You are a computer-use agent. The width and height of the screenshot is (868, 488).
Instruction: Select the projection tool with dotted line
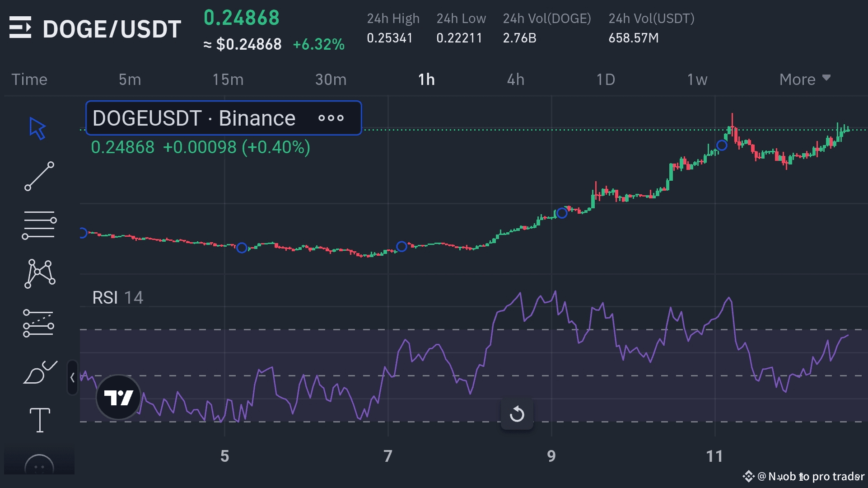[x=38, y=323]
